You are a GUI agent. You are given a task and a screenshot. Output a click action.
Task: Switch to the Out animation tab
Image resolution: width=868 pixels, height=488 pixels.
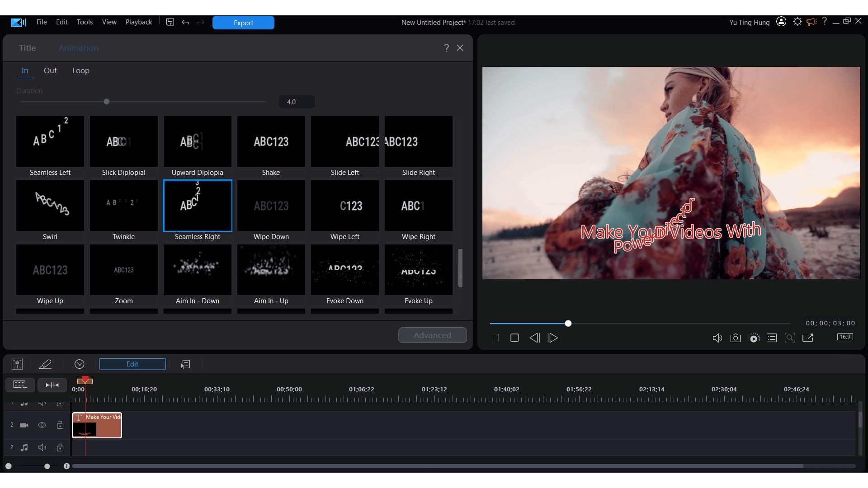[50, 70]
